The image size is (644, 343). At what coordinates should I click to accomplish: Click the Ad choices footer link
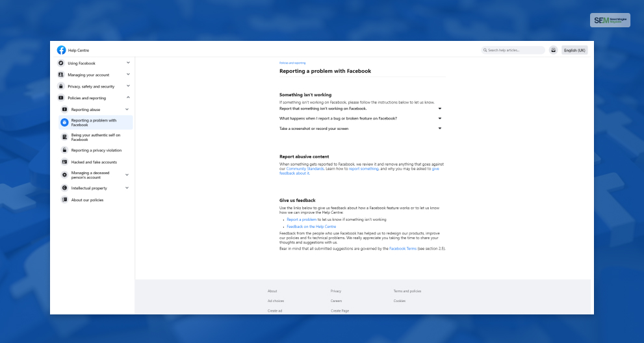coord(276,301)
